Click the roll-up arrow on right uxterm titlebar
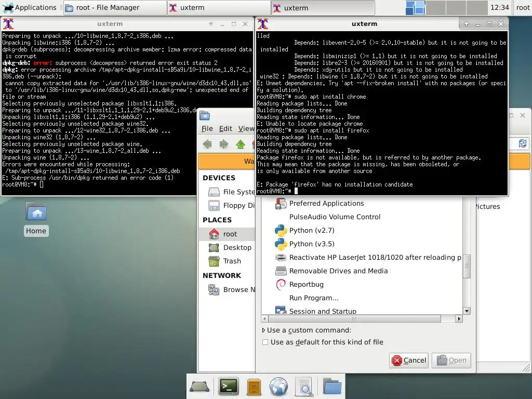 [x=467, y=24]
